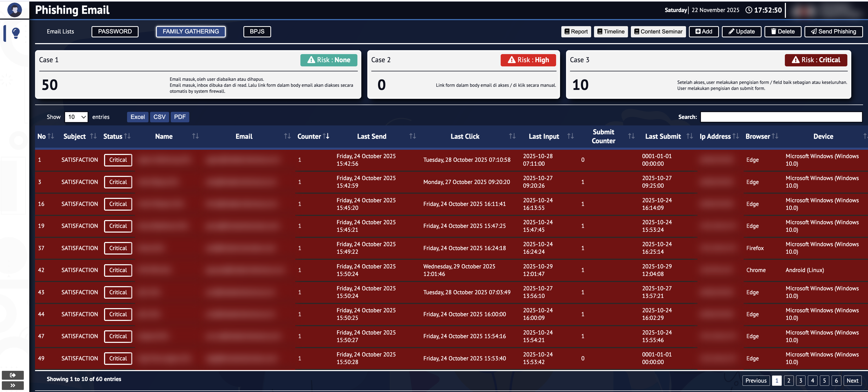Click the clock icon beside the time
868x392 pixels.
749,10
